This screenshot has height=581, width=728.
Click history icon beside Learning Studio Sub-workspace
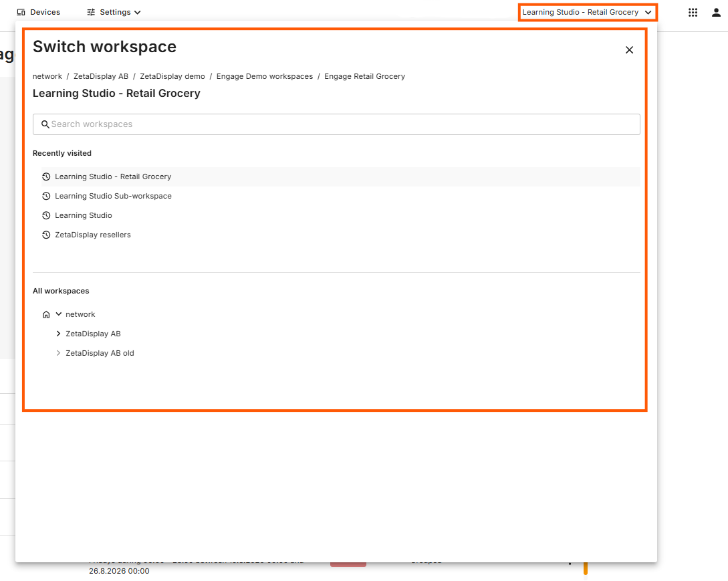coord(46,196)
